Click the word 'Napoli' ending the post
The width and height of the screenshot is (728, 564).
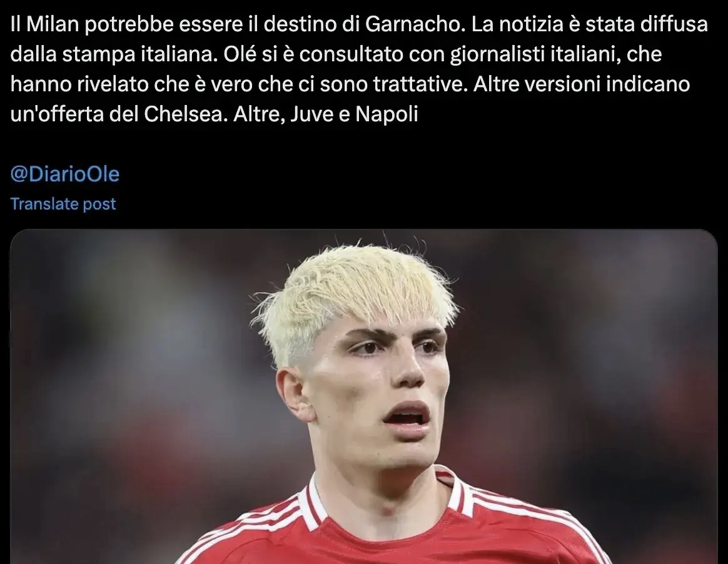pyautogui.click(x=387, y=114)
